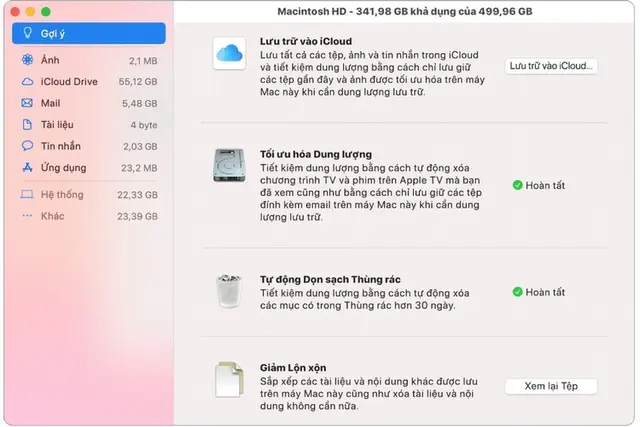Click Hoàn tất beside Tối ưu hóa Dung lượng

click(545, 185)
